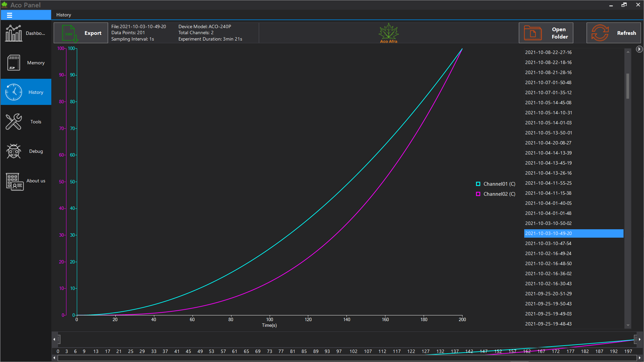The height and width of the screenshot is (362, 644).
Task: Click the Refresh button label
Action: coord(627,33)
